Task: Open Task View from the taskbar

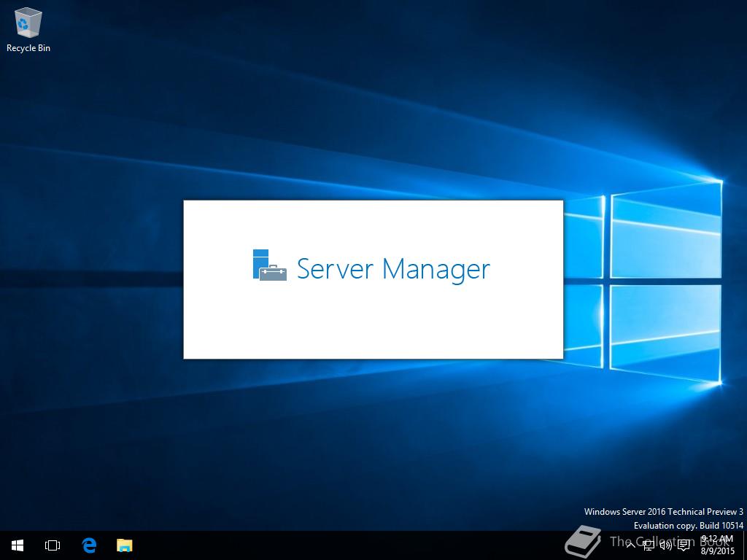Action: coord(53,545)
